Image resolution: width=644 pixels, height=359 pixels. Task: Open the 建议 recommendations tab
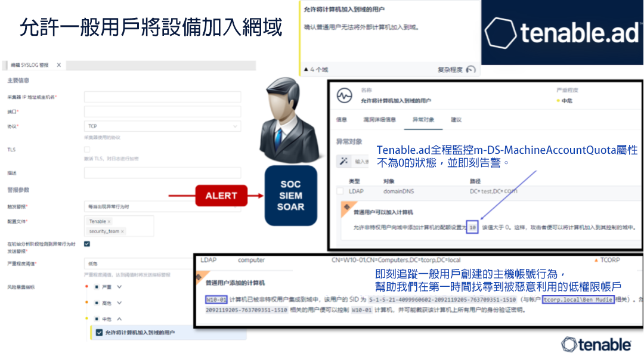(x=456, y=120)
